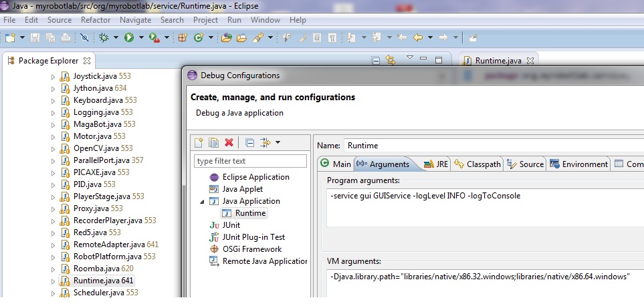The image size is (644, 304).
Task: Open the File menu
Action: coord(9,19)
